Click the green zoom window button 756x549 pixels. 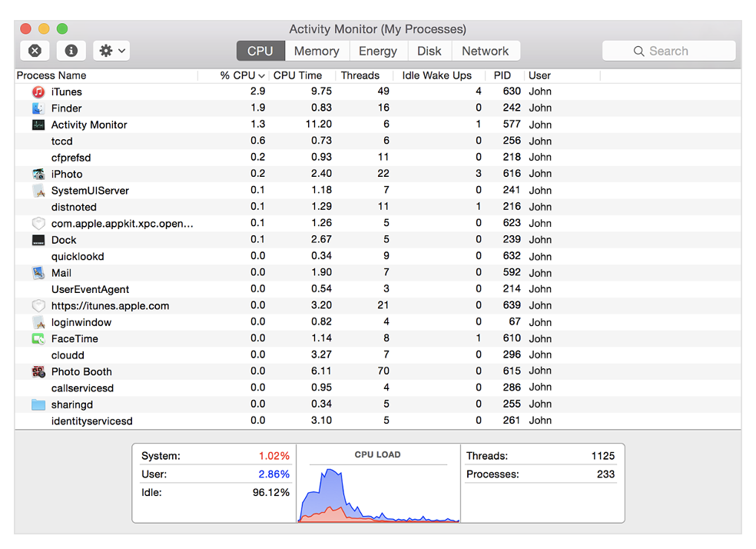point(62,29)
